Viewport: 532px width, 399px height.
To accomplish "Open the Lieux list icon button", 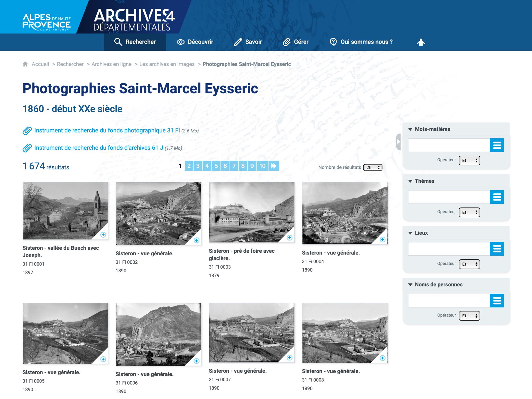I will (497, 249).
